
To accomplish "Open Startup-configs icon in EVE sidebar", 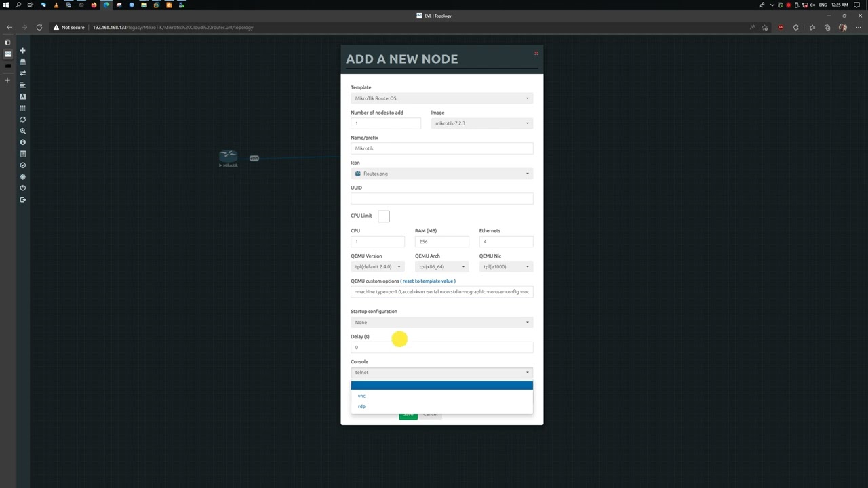I will coord(22,85).
